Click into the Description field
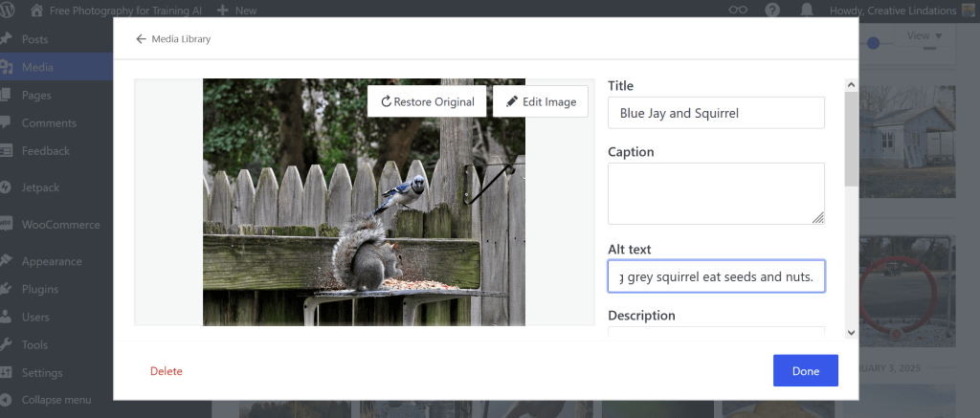 (x=716, y=333)
